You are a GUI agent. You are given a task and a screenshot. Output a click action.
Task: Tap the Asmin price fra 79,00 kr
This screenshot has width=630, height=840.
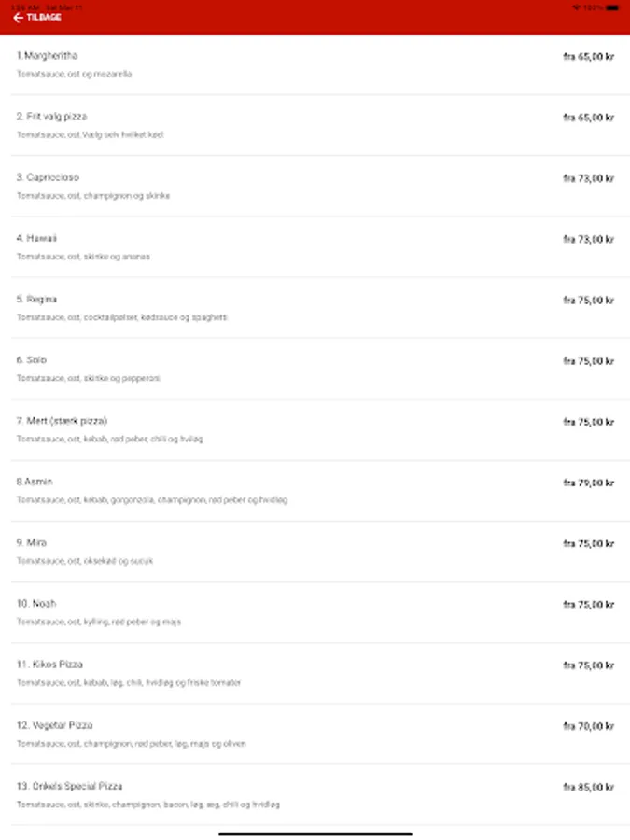[x=588, y=483]
